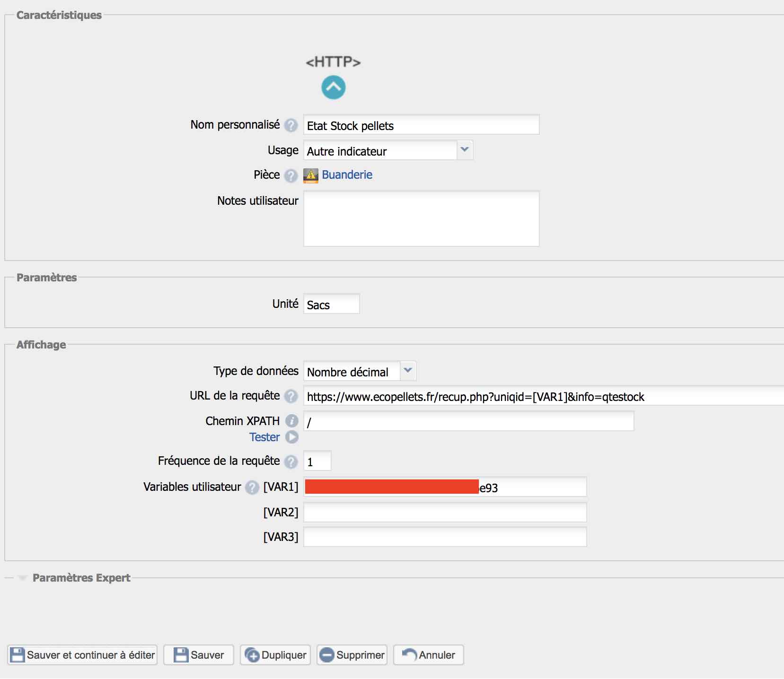784x679 pixels.
Task: Open the Buanderie room link
Action: (347, 175)
